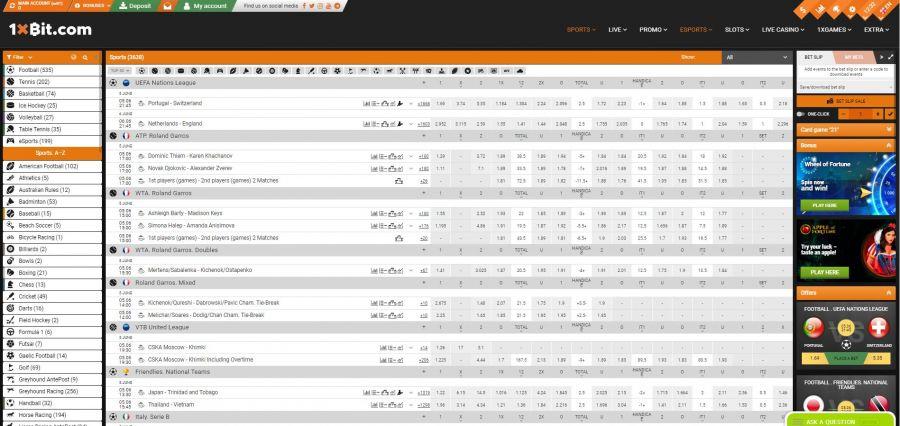The height and width of the screenshot is (426, 900).
Task: Select Ice Hockey (25) in sidebar
Action: pyautogui.click(x=52, y=105)
